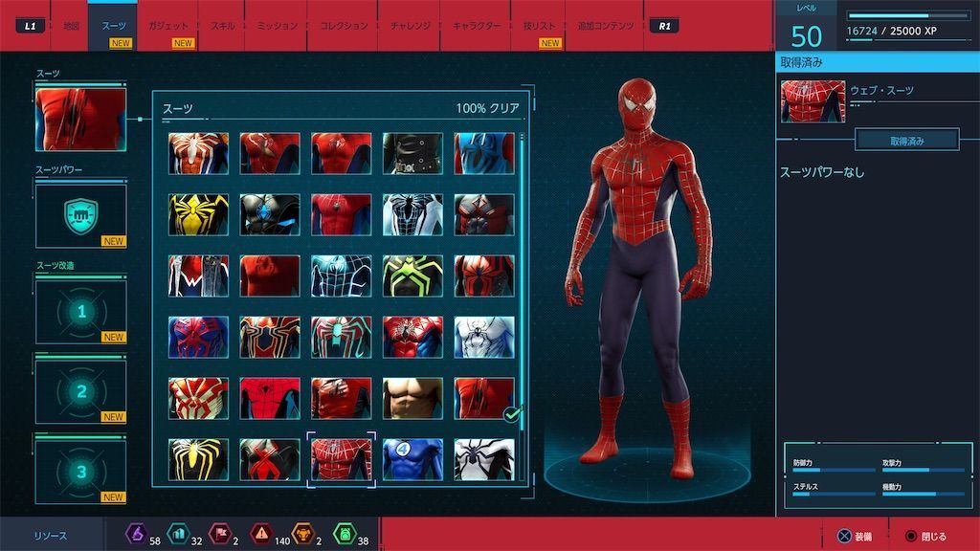
Task: Click the スーツパワーなし text
Action: pyautogui.click(x=822, y=172)
